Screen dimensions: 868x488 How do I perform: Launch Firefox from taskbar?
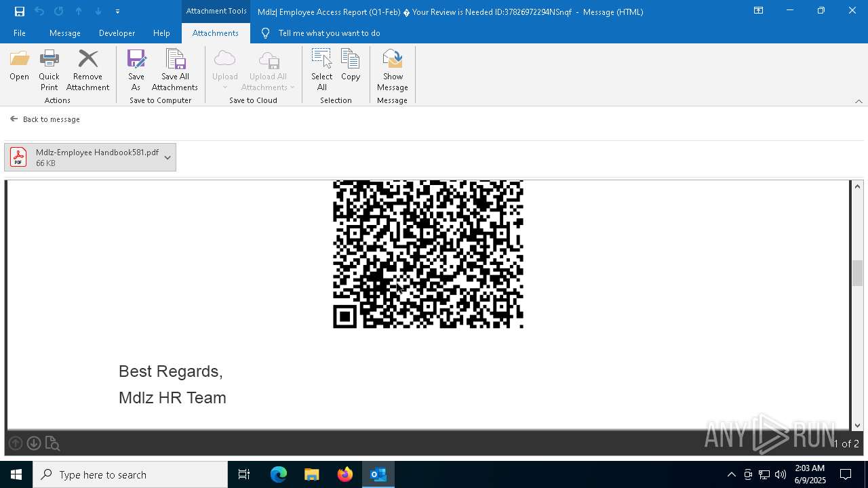[x=345, y=474]
